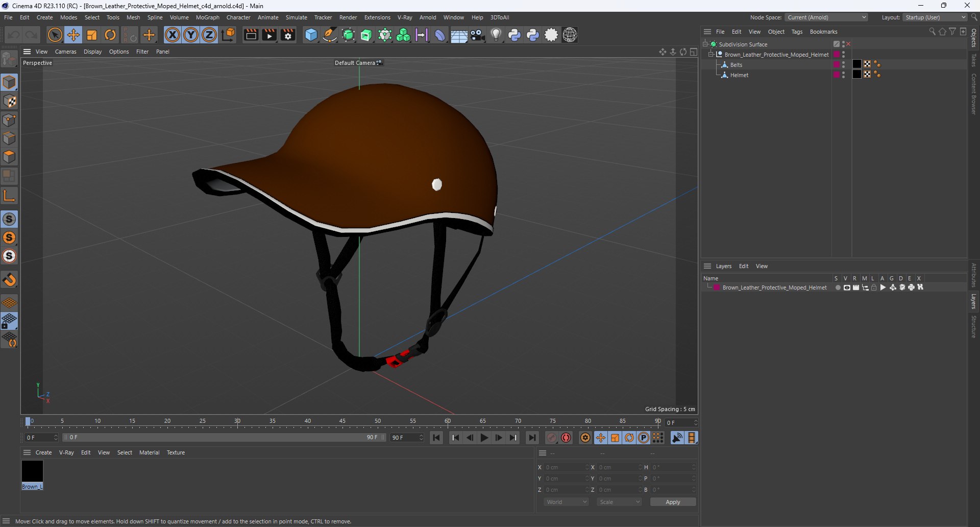Open Object Manager Tags menu

click(797, 32)
